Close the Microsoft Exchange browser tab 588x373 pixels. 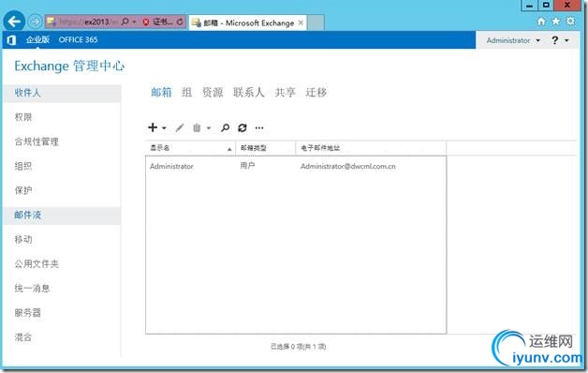tap(301, 22)
